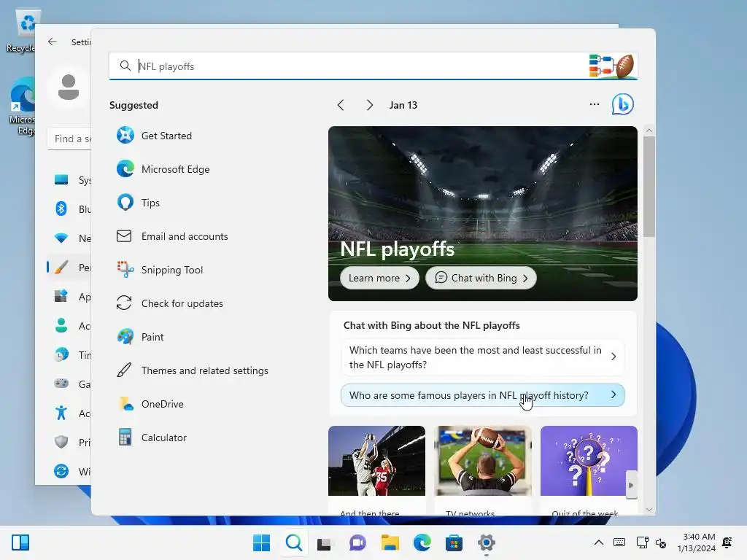The image size is (747, 560).
Task: Launch Snipping Tool from suggestions
Action: (160, 270)
